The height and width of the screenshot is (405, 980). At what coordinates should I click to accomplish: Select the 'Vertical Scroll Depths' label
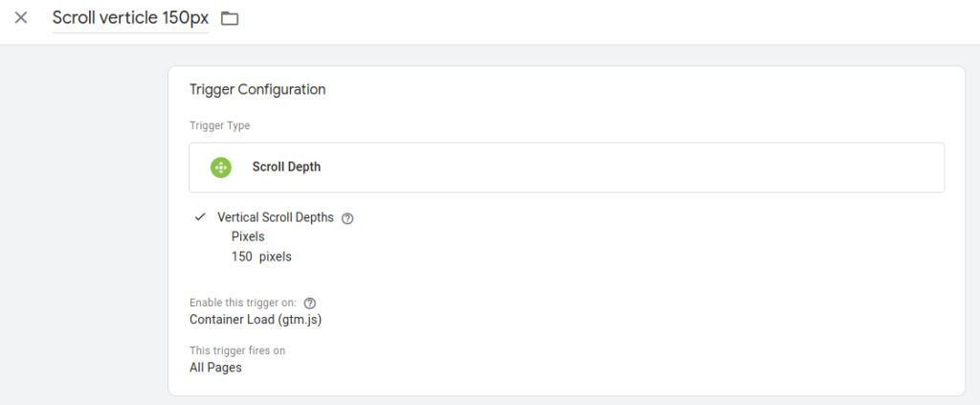tap(276, 217)
